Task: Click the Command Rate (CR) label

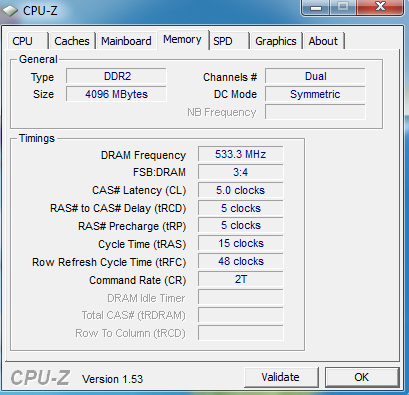Action: pyautogui.click(x=138, y=280)
